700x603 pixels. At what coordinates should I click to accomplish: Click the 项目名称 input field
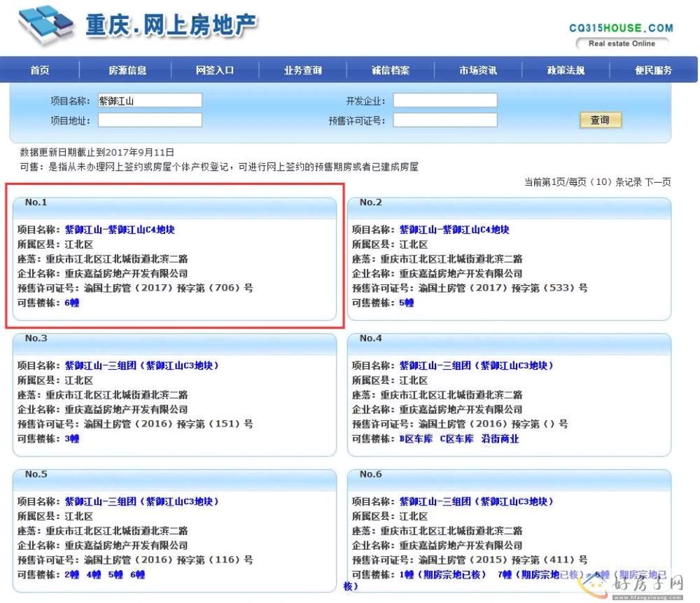tap(150, 101)
